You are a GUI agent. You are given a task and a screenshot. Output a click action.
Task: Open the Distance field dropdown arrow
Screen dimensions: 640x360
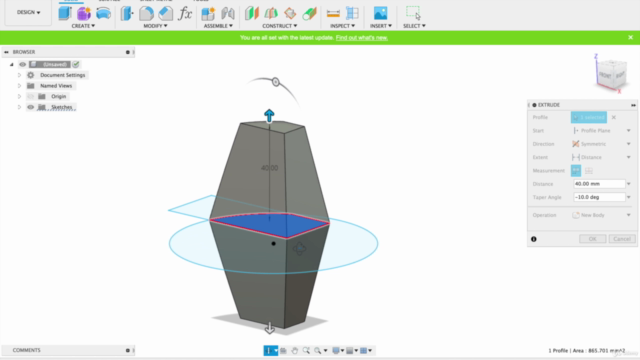[629, 184]
